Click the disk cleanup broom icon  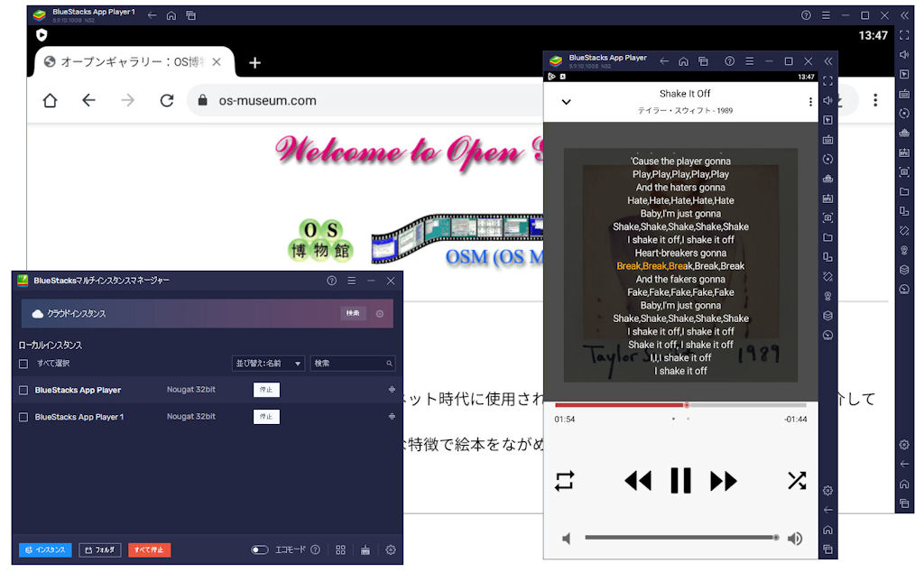tap(365, 549)
